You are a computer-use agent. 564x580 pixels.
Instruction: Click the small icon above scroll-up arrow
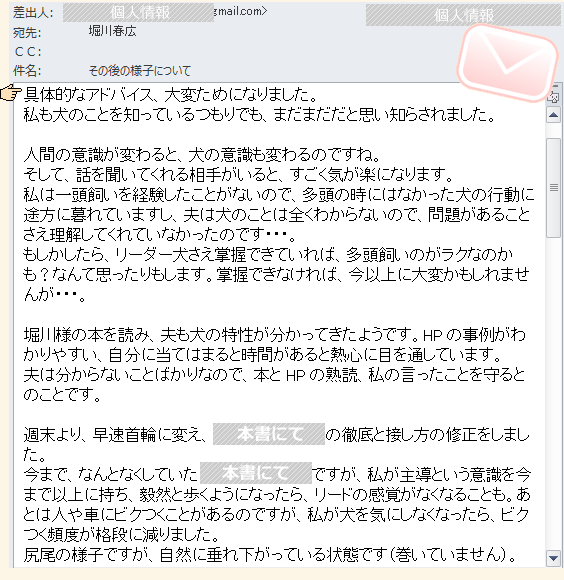[x=553, y=97]
